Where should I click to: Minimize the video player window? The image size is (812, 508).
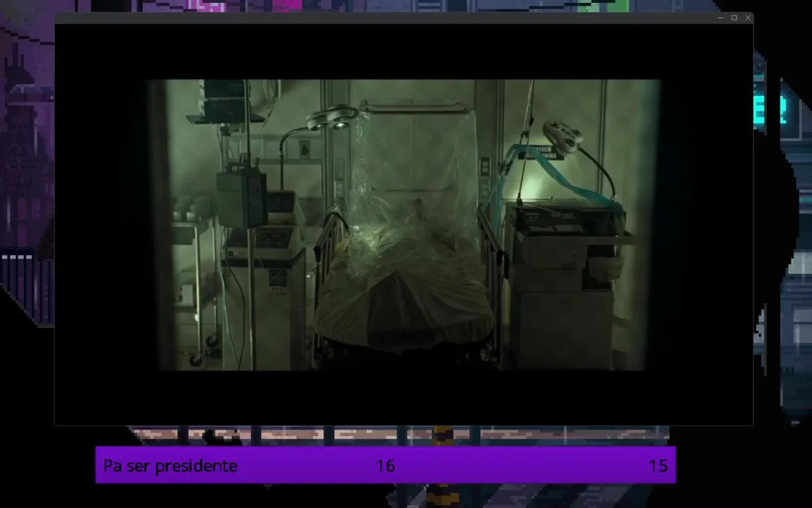point(720,18)
